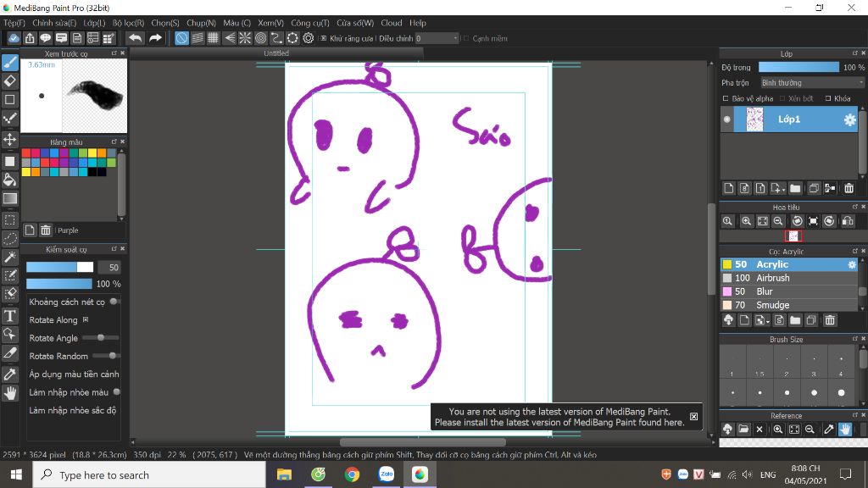
Task: Select the Eraser tool
Action: [10, 80]
